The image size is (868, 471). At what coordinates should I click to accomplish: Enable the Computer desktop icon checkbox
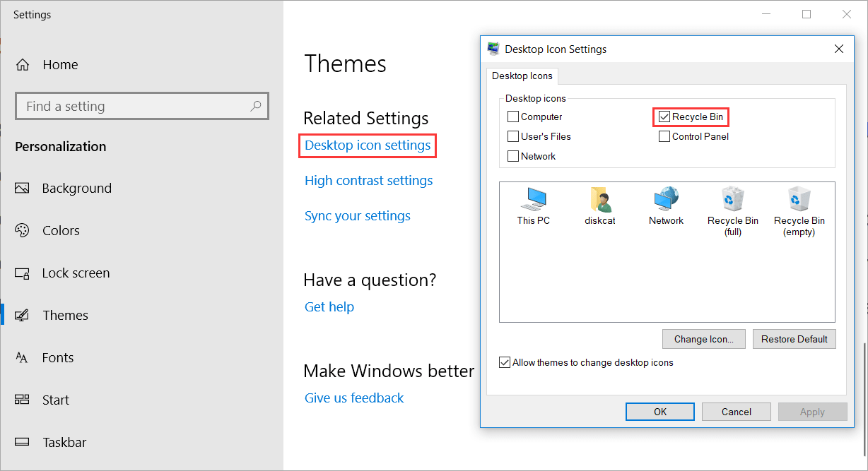[513, 117]
